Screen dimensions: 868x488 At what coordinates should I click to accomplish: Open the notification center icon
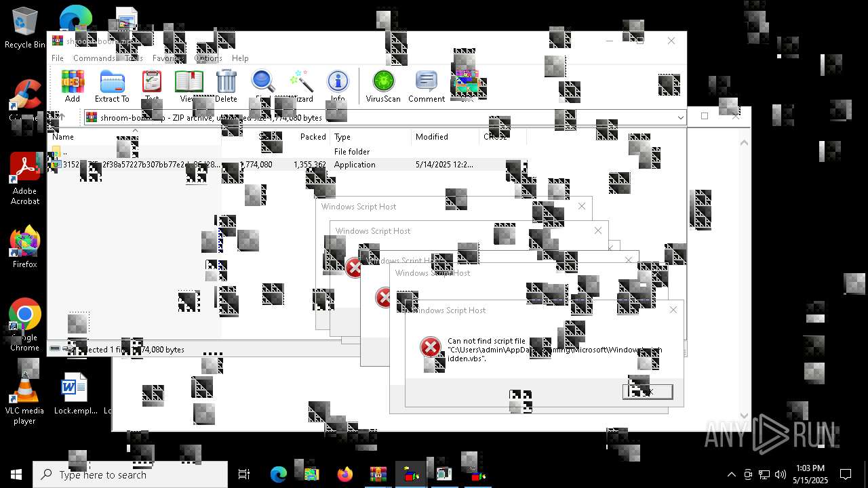[x=846, y=474]
